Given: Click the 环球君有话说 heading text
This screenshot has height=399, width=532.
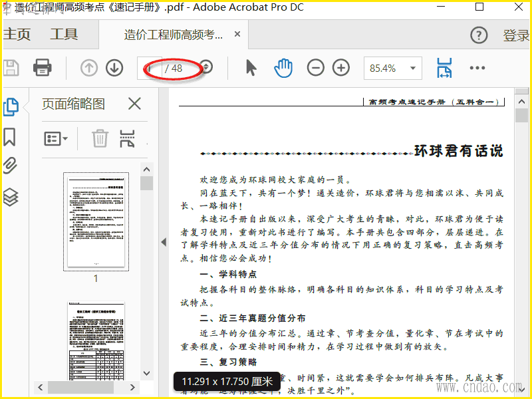Looking at the screenshot, I should click(x=458, y=151).
